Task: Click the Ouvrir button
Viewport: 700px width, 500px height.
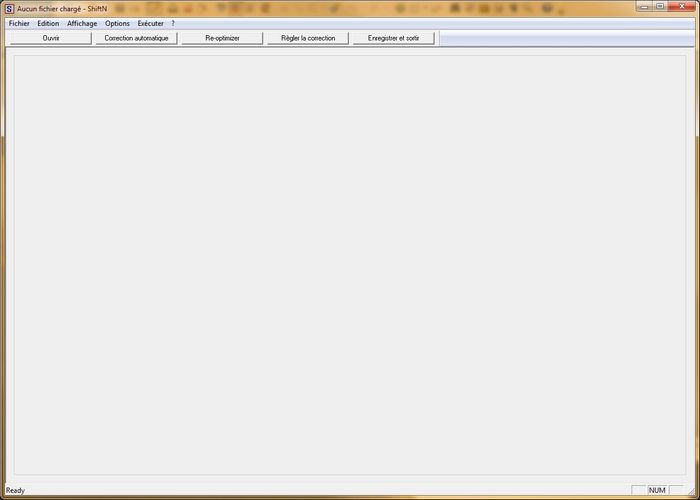Action: tap(50, 38)
